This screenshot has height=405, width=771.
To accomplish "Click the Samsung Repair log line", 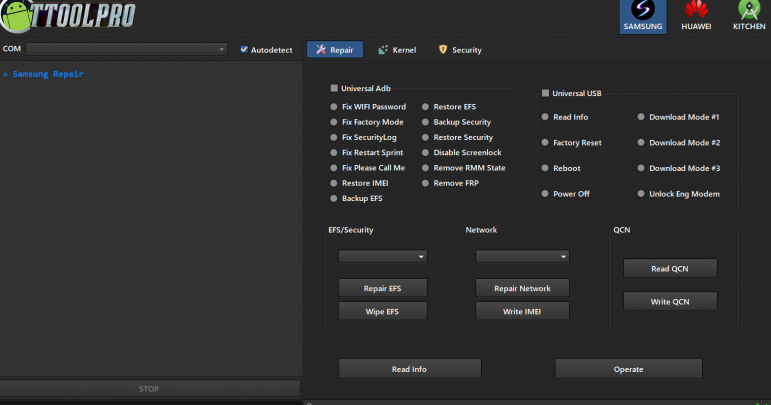I will click(43, 74).
